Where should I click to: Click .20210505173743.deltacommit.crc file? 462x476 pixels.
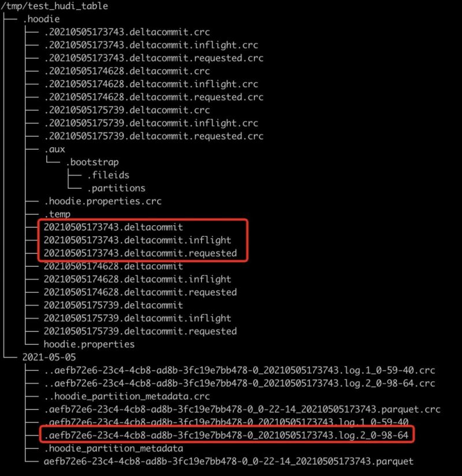(x=127, y=32)
